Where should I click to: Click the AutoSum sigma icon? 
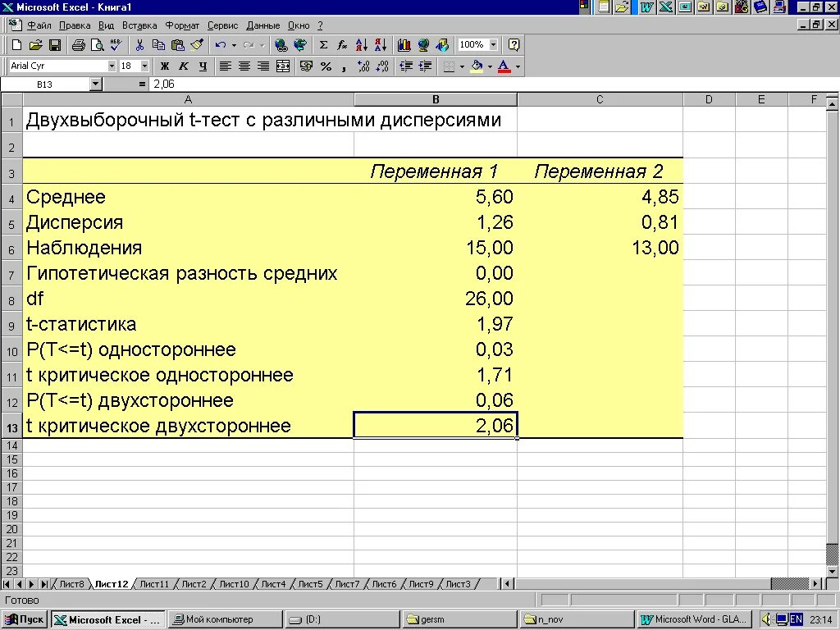click(x=323, y=45)
